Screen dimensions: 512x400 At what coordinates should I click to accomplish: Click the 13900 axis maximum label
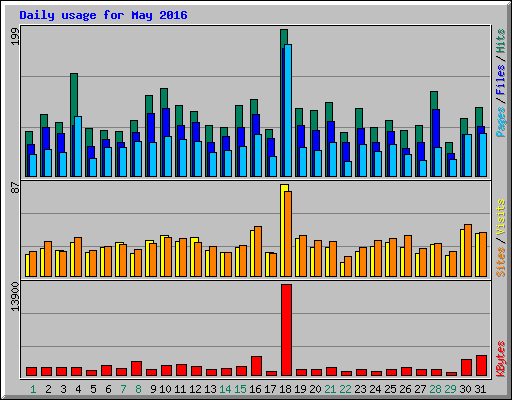[15, 297]
